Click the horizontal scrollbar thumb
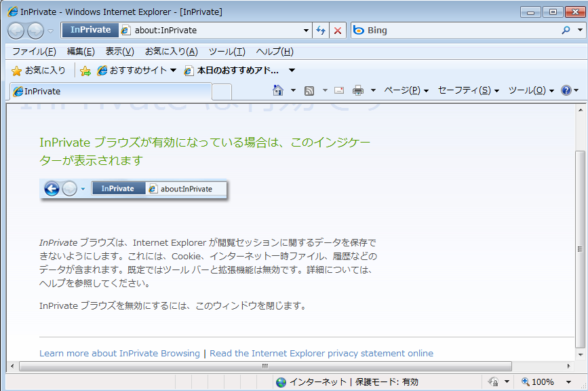588x391 pixels. point(265,367)
